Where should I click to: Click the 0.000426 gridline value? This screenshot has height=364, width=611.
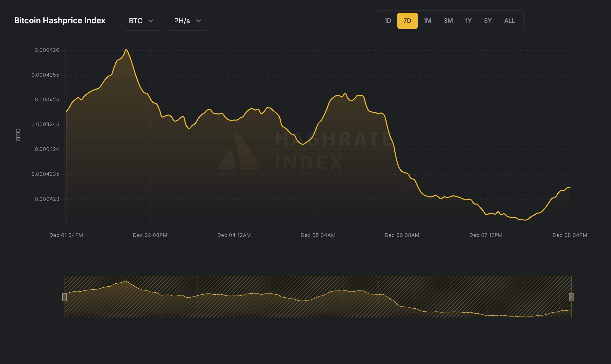click(x=47, y=50)
